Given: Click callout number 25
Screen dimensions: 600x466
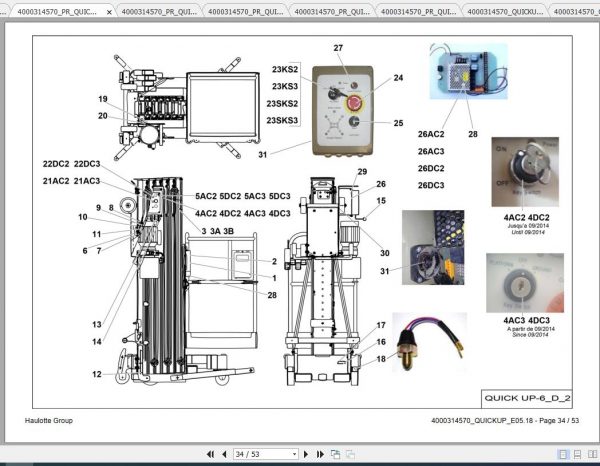Looking at the screenshot, I should (x=398, y=123).
